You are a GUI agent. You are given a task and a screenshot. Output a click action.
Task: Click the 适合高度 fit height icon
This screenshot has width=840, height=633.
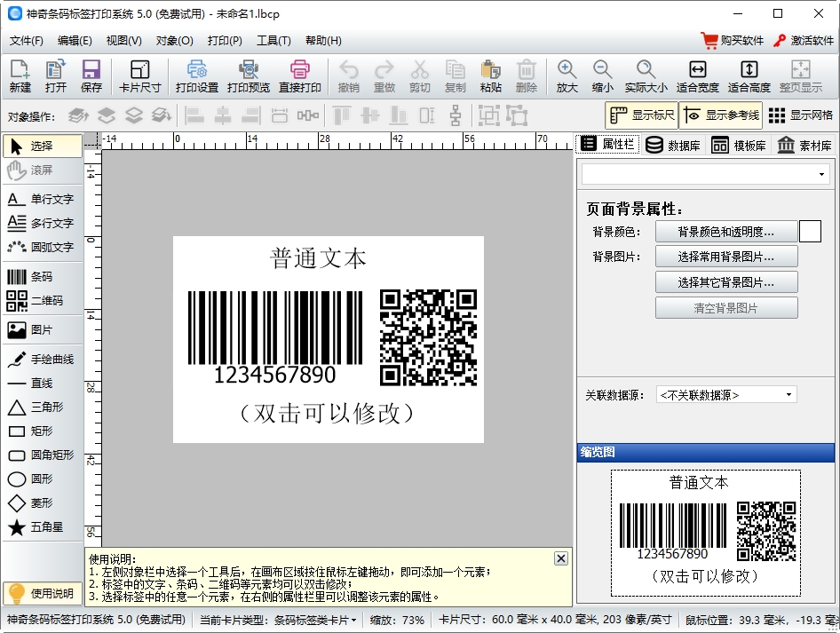[x=749, y=76]
